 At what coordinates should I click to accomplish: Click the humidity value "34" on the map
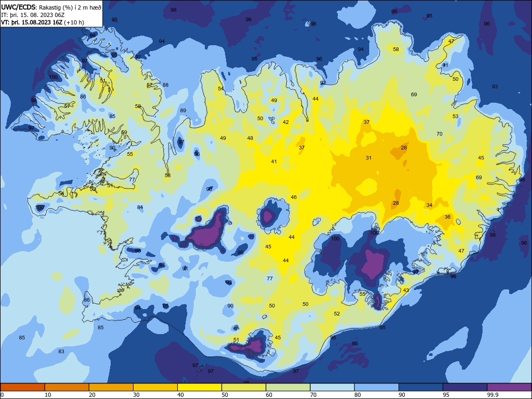click(x=429, y=205)
